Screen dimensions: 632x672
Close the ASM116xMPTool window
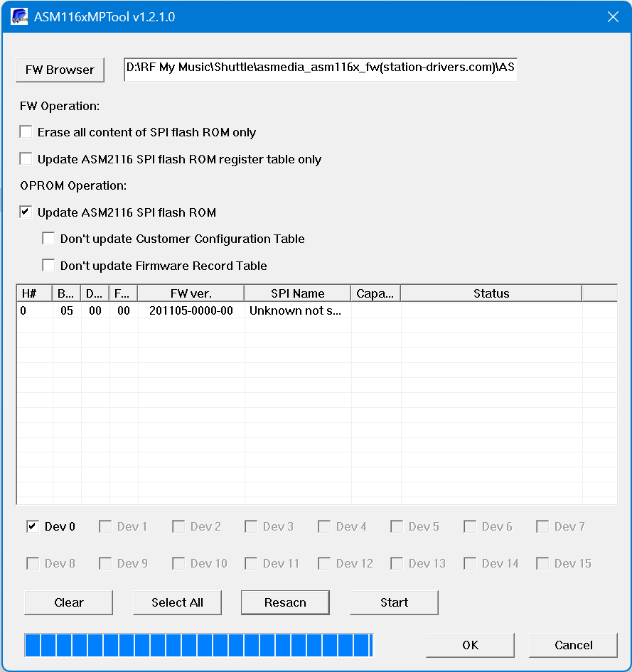[612, 17]
